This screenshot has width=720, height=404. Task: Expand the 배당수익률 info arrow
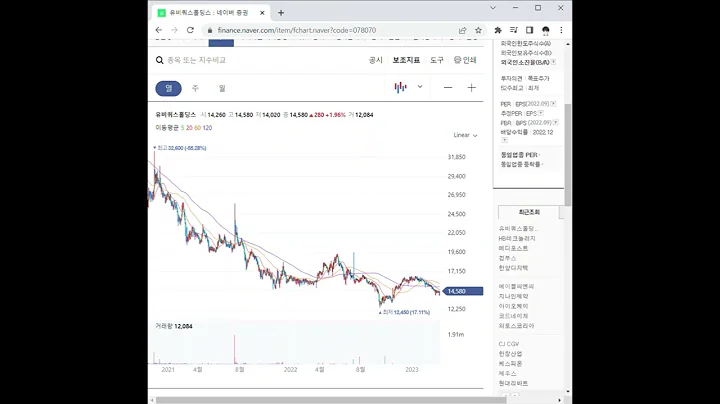pyautogui.click(x=504, y=140)
